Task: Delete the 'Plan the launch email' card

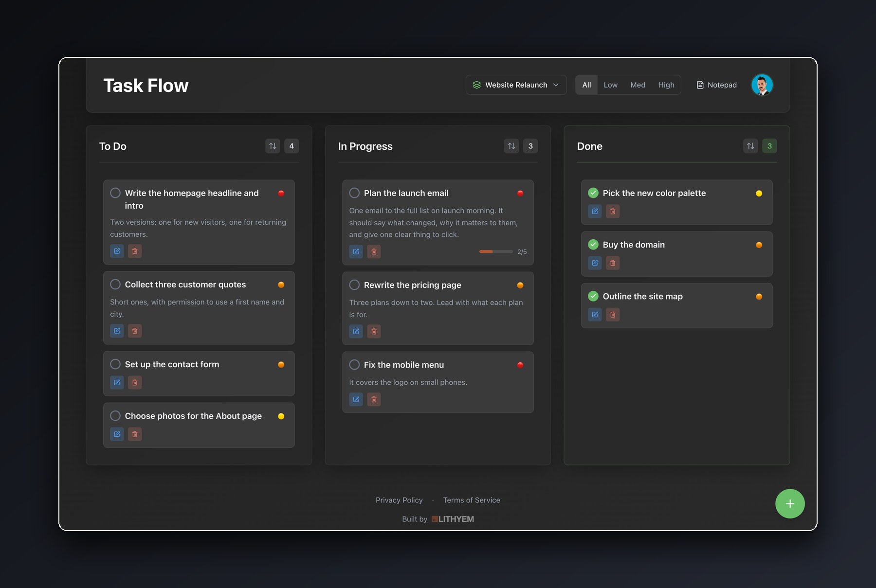Action: click(374, 252)
